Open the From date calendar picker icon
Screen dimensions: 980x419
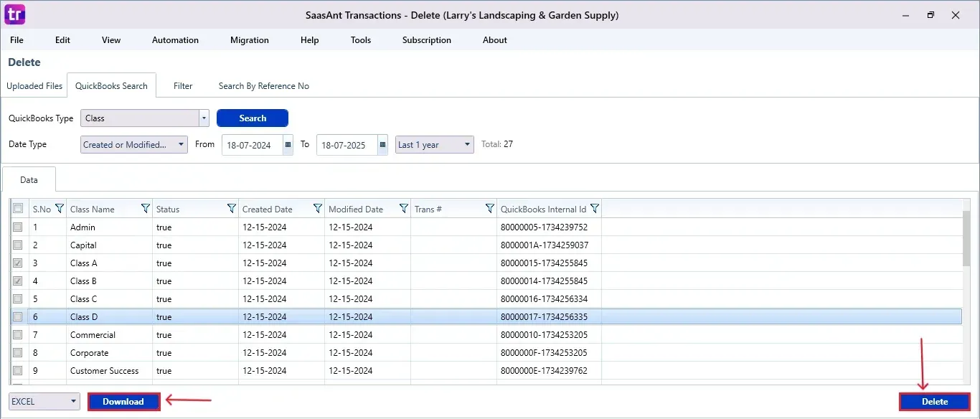(x=288, y=145)
